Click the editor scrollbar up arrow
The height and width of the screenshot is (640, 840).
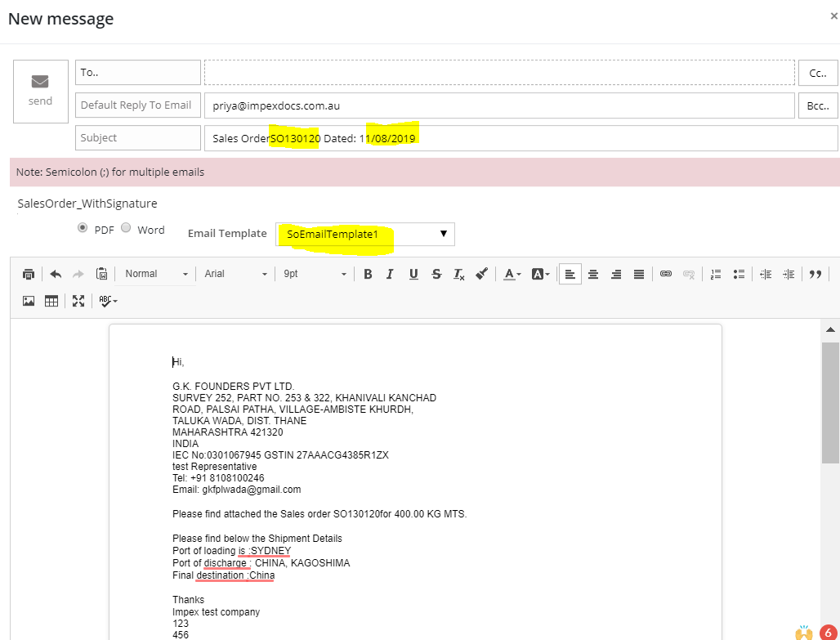click(830, 329)
